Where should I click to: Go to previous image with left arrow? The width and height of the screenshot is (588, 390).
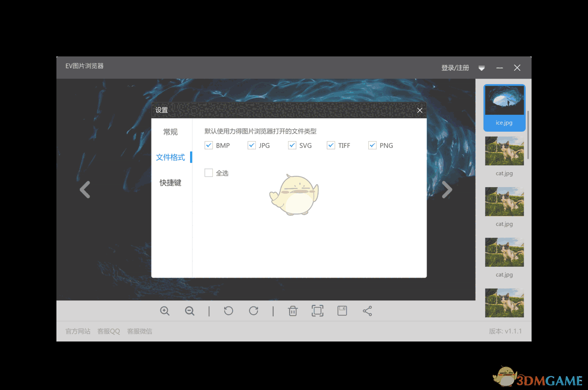tap(85, 190)
